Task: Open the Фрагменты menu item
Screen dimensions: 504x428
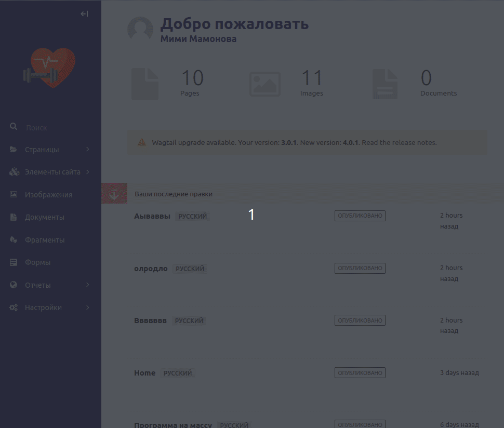Action: tap(45, 240)
